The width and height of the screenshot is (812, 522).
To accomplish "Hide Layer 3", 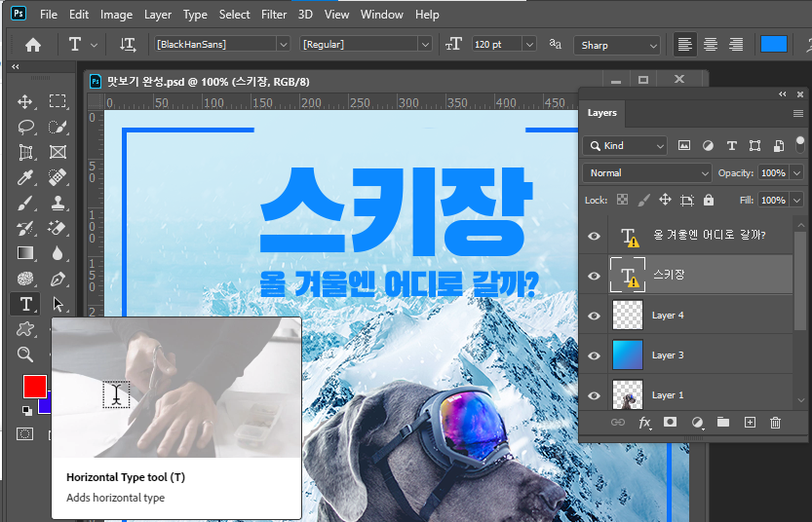I will tap(594, 355).
